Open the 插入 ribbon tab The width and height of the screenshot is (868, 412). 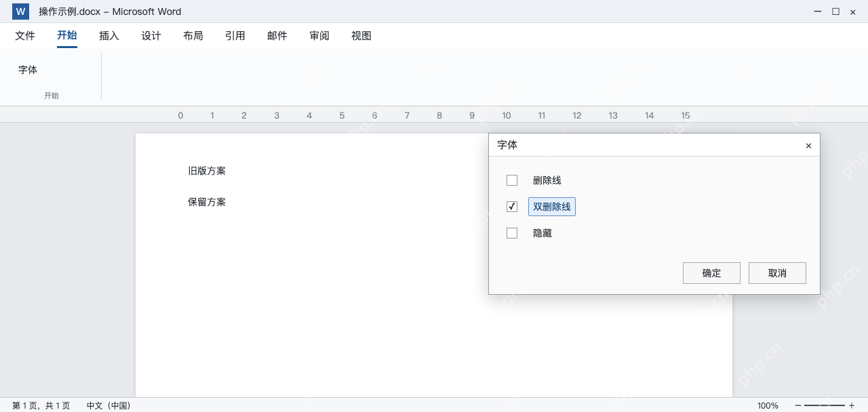click(109, 36)
